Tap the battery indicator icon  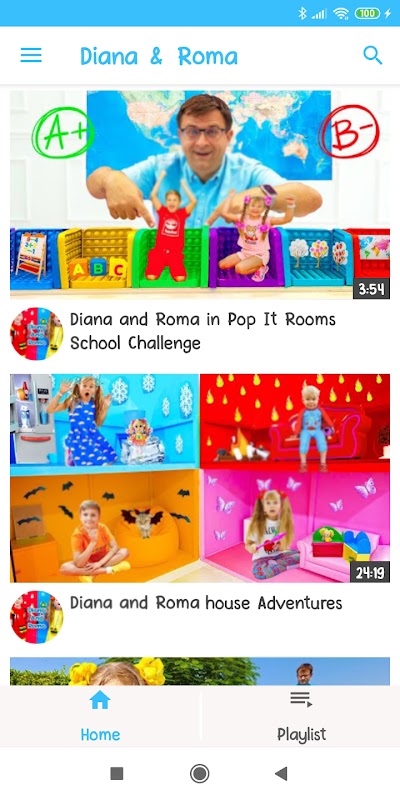367,13
